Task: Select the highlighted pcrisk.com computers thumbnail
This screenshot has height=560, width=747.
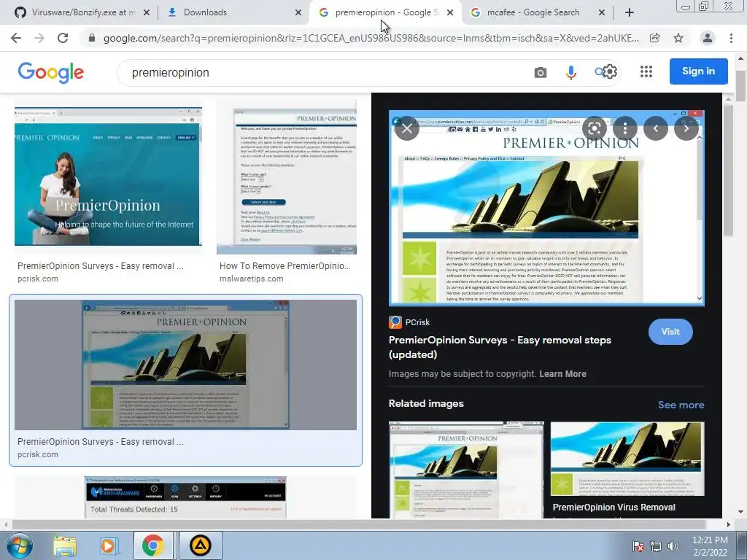Action: (x=185, y=365)
